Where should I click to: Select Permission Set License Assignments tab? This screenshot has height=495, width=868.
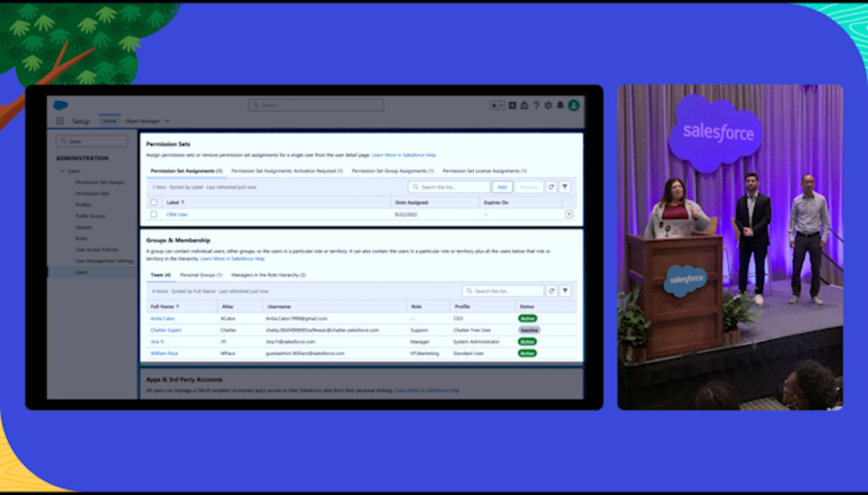tap(484, 171)
